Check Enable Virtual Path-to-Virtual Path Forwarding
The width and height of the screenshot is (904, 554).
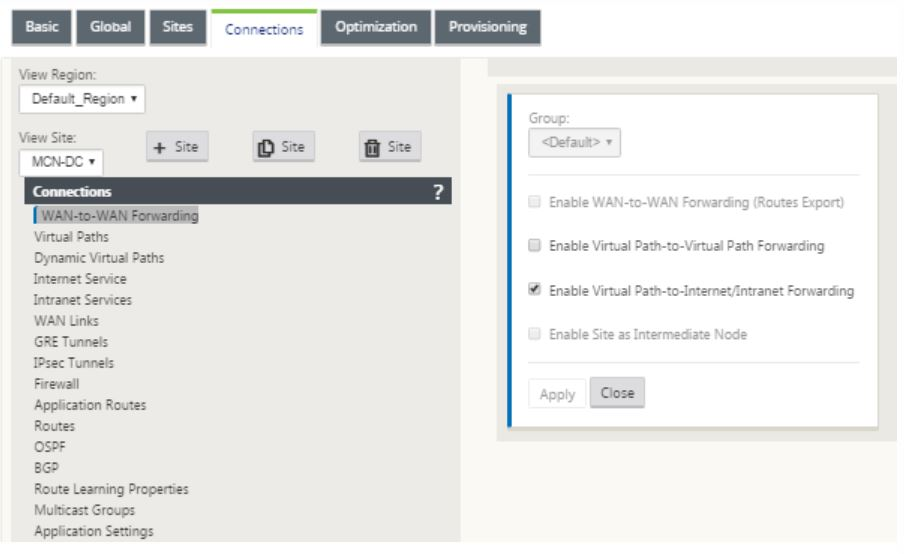coord(534,245)
